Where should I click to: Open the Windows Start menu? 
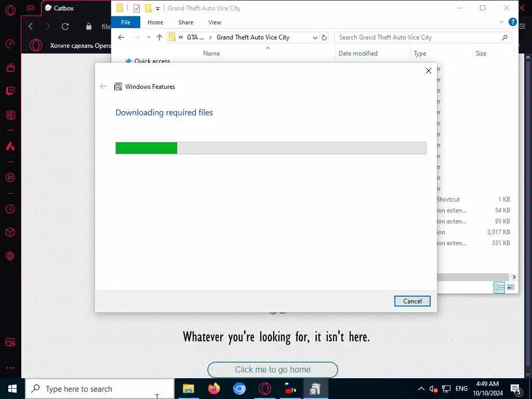pos(12,389)
